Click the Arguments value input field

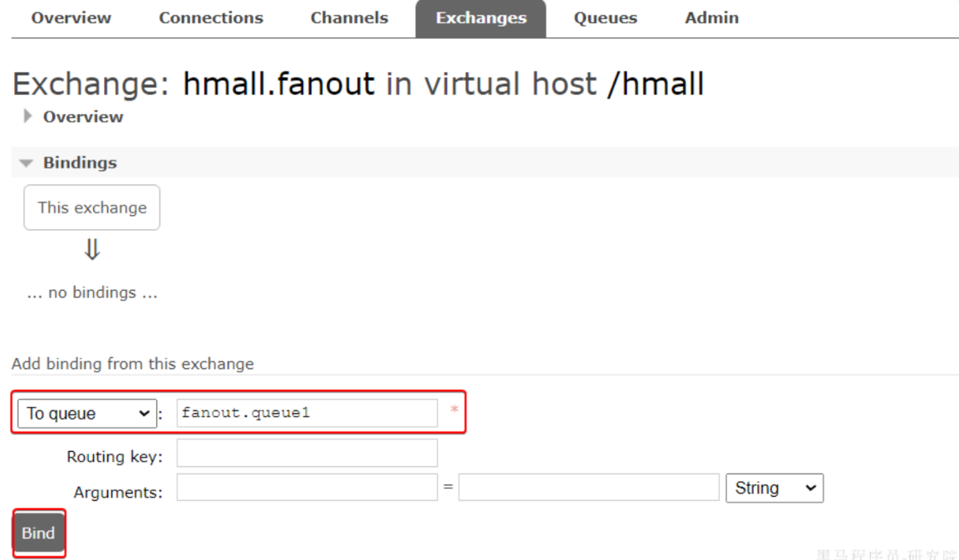[x=589, y=487]
